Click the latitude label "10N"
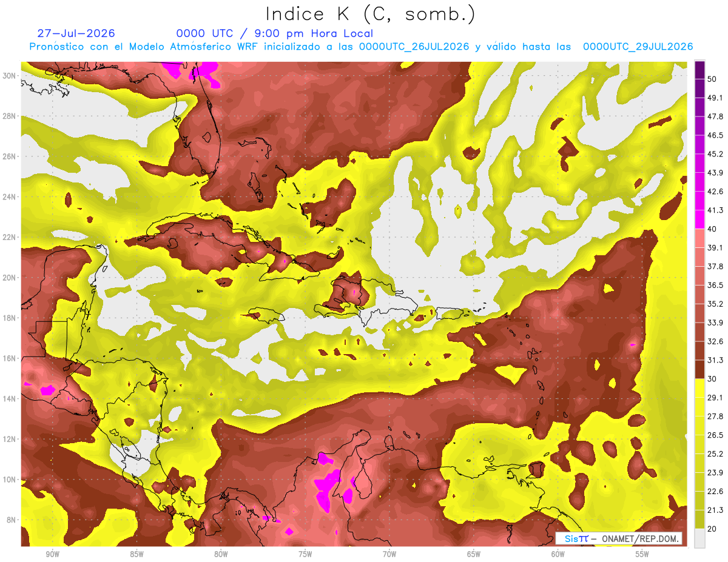The image size is (728, 562). pyautogui.click(x=10, y=480)
